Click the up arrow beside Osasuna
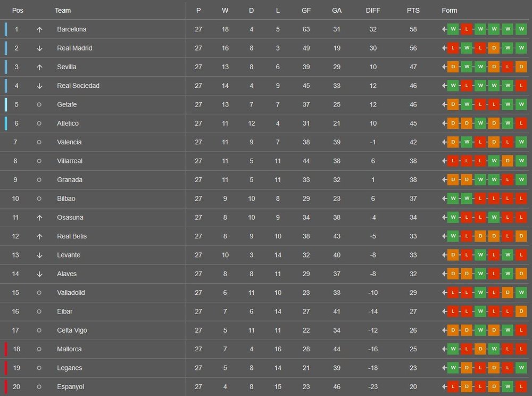532x396 pixels. [39, 218]
